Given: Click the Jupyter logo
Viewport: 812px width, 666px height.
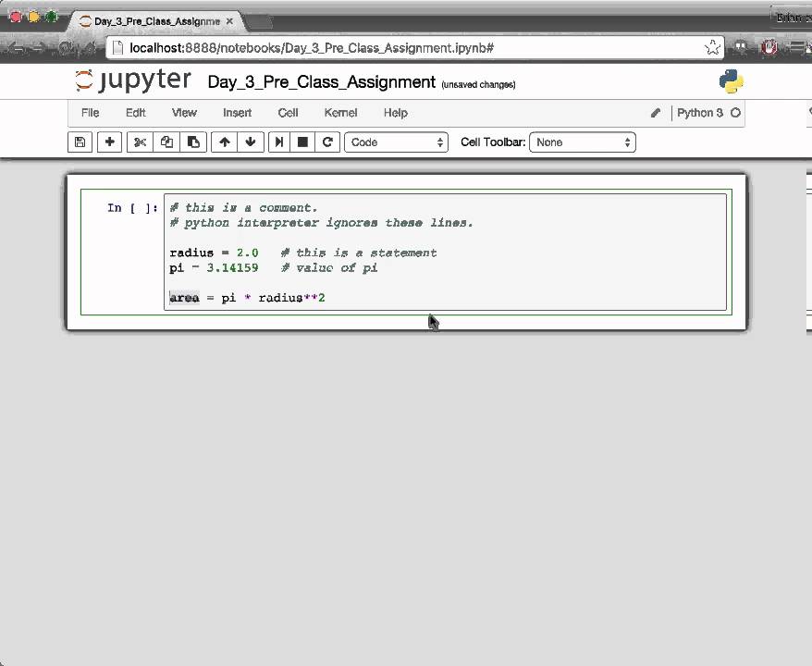Looking at the screenshot, I should point(133,80).
